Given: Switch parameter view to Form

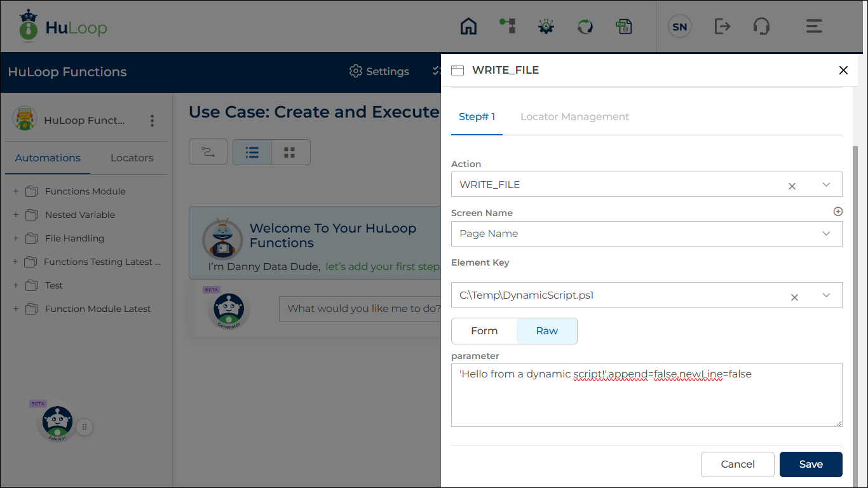Looking at the screenshot, I should 484,331.
